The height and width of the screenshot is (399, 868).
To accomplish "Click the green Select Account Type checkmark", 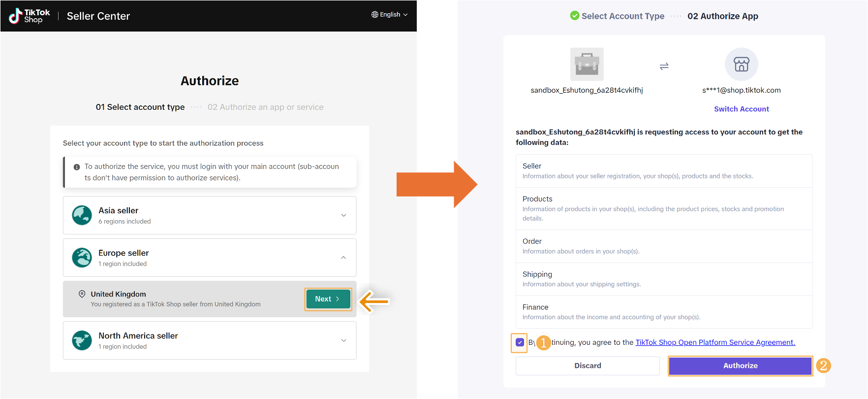I will tap(574, 16).
